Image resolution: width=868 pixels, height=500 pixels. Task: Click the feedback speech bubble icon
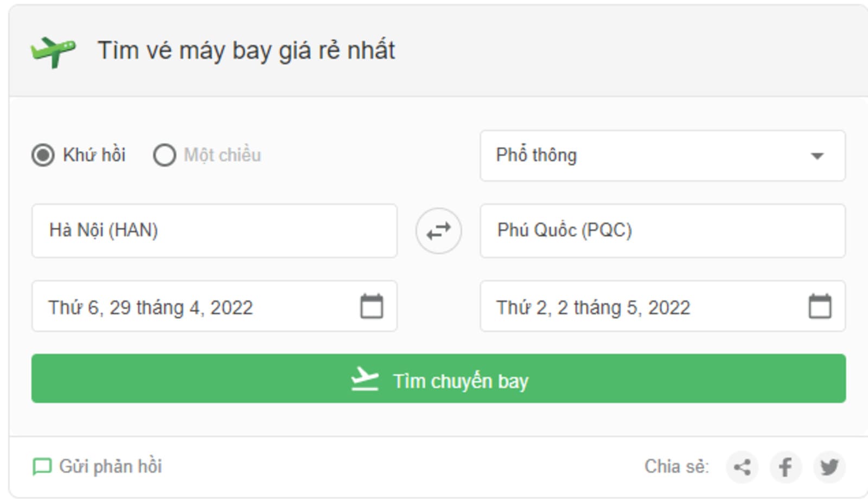tap(42, 467)
